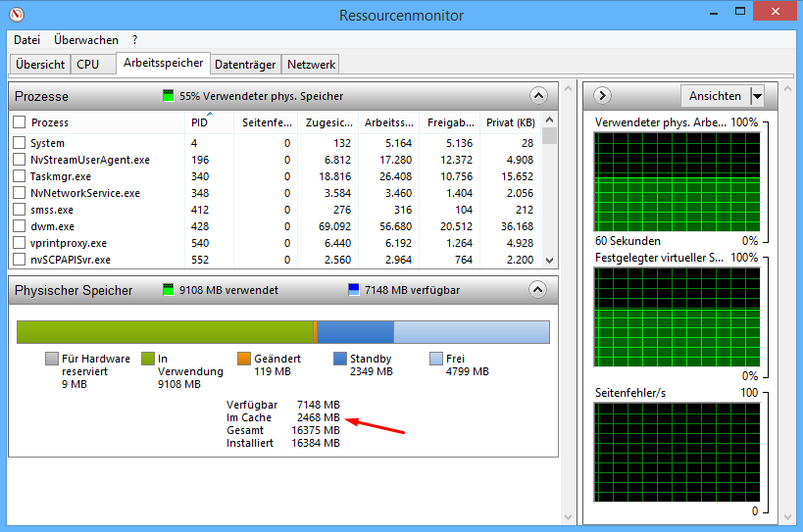Screen dimensions: 803x532
Task: Click light blue Frei segment of memory bar
Action: coord(472,332)
